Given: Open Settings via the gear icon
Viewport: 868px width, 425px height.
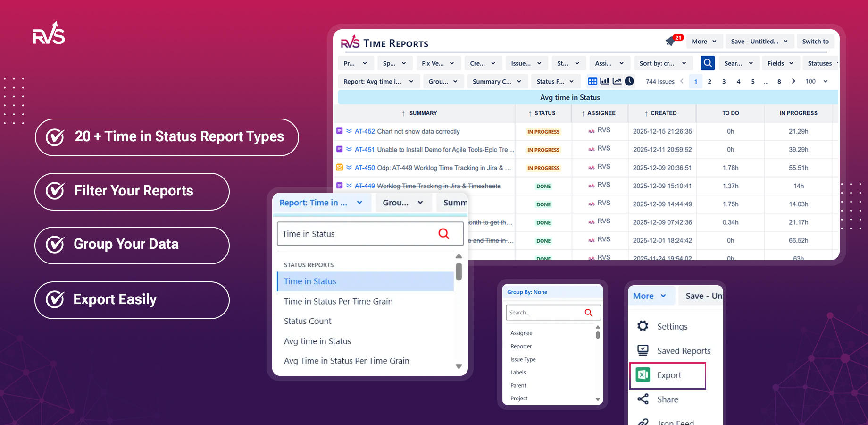Looking at the screenshot, I should (x=643, y=326).
